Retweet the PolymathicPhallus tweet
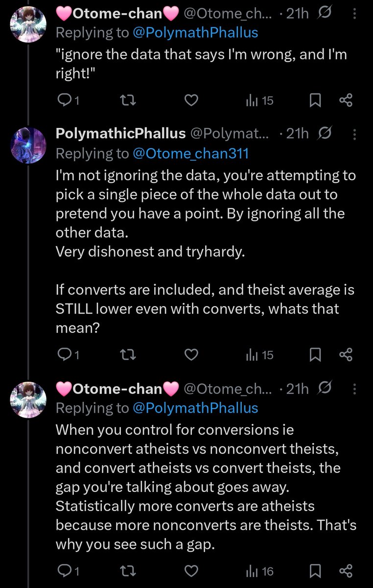Screen dimensions: 373x588 click(x=128, y=355)
